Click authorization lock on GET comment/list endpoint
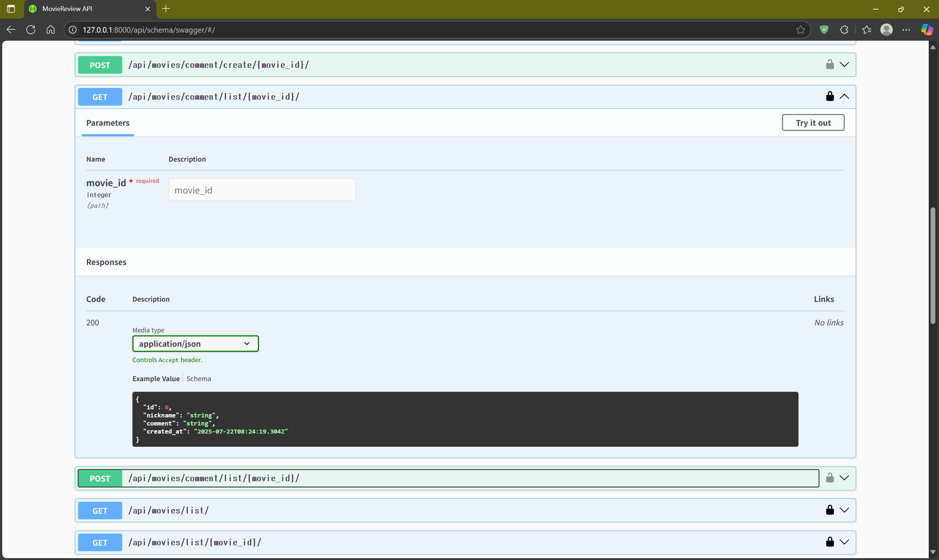939x560 pixels. [829, 97]
